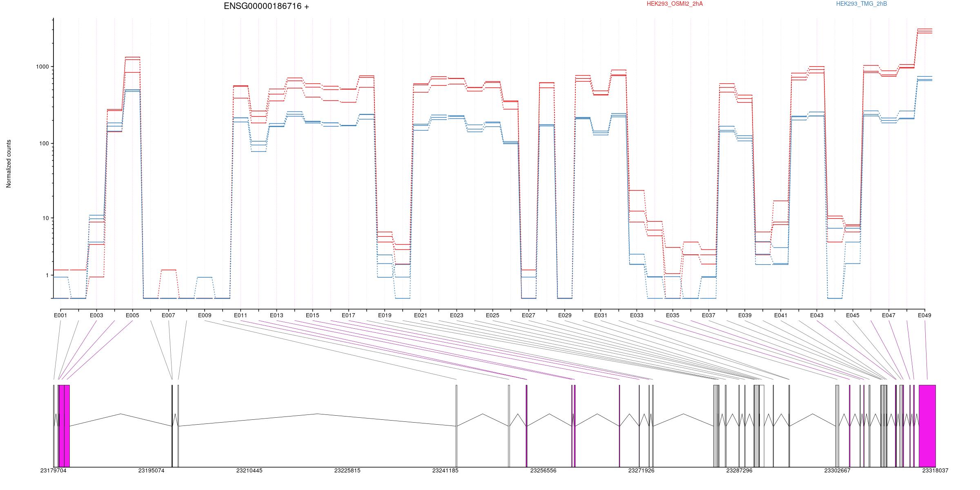Click the large magenta last exon block
Viewport: 980px width, 490px height.
click(927, 426)
